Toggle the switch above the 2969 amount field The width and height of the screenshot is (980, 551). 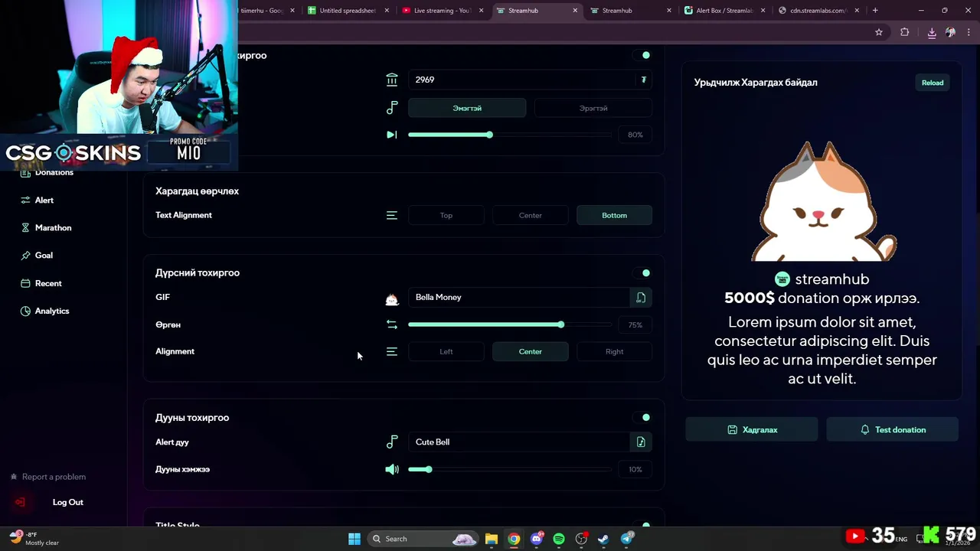tap(642, 55)
